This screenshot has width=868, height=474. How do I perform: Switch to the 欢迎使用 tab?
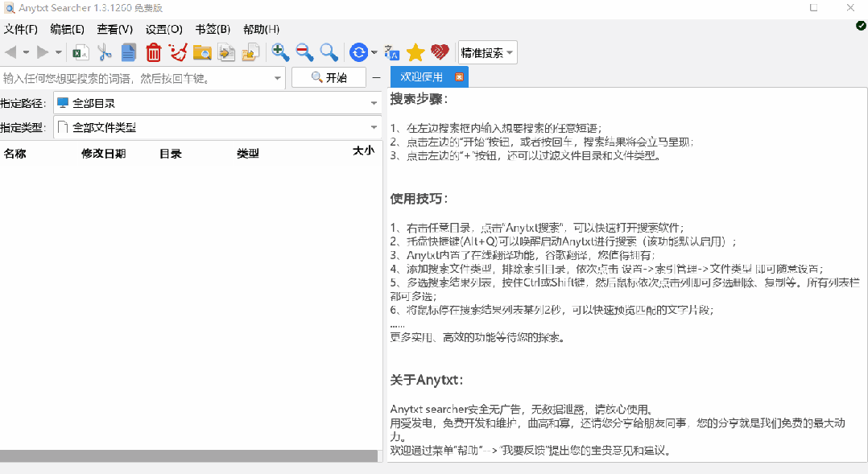pyautogui.click(x=422, y=77)
